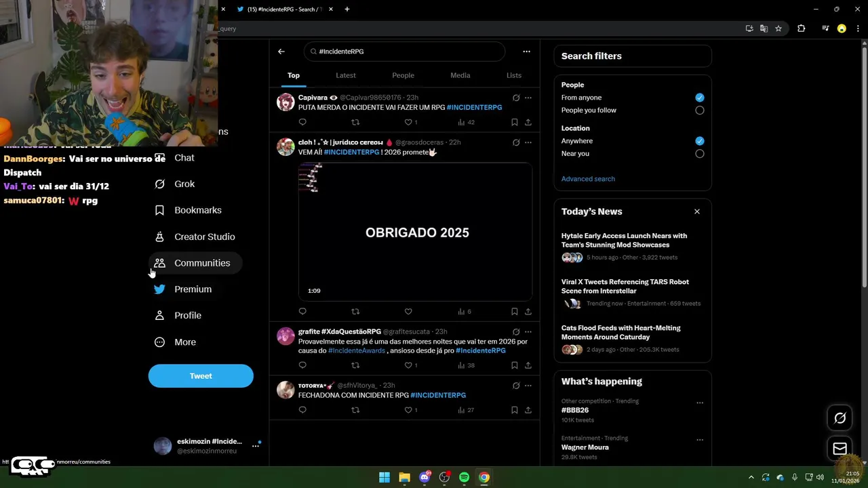Open the #BBB26 trending topic
Image resolution: width=868 pixels, height=488 pixels.
pos(575,410)
